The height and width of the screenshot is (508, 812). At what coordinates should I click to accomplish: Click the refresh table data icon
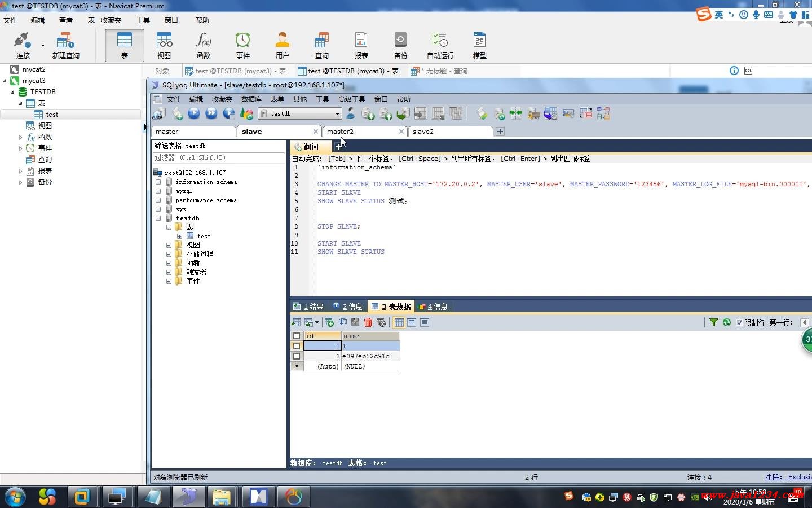(727, 322)
